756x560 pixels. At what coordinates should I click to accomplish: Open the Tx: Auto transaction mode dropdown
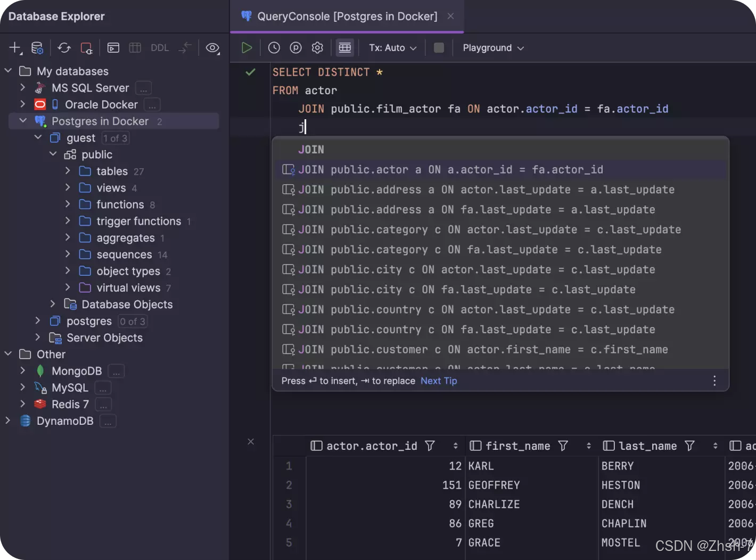pos(393,48)
